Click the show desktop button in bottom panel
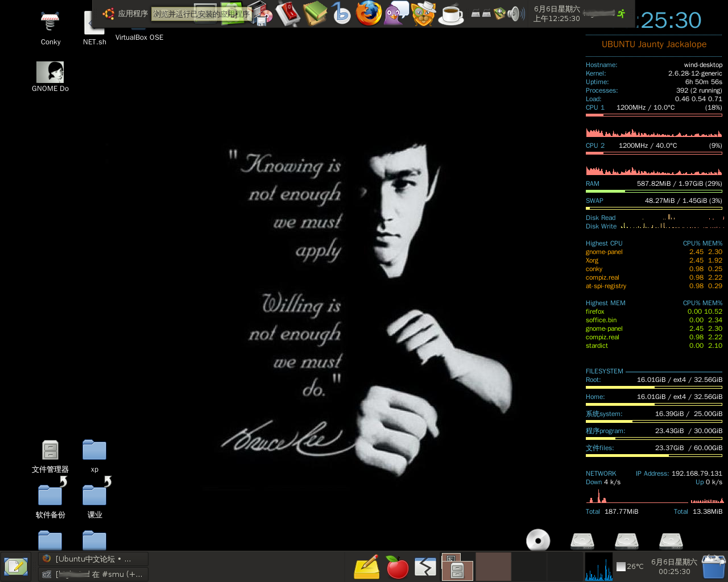 16,567
